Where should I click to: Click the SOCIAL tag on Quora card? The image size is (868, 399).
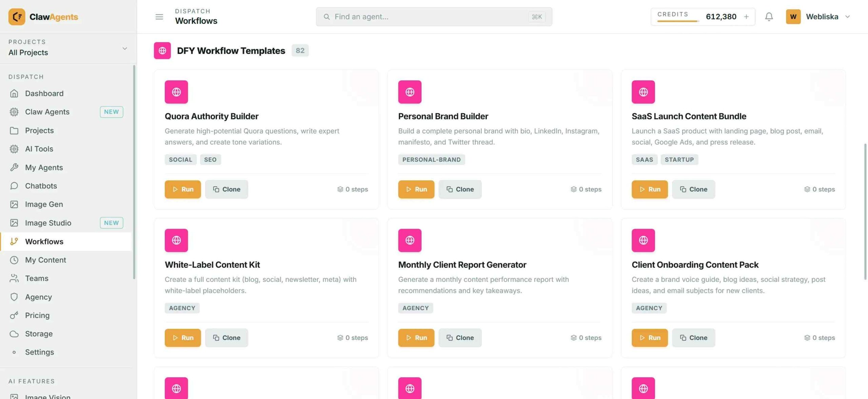[x=180, y=160]
